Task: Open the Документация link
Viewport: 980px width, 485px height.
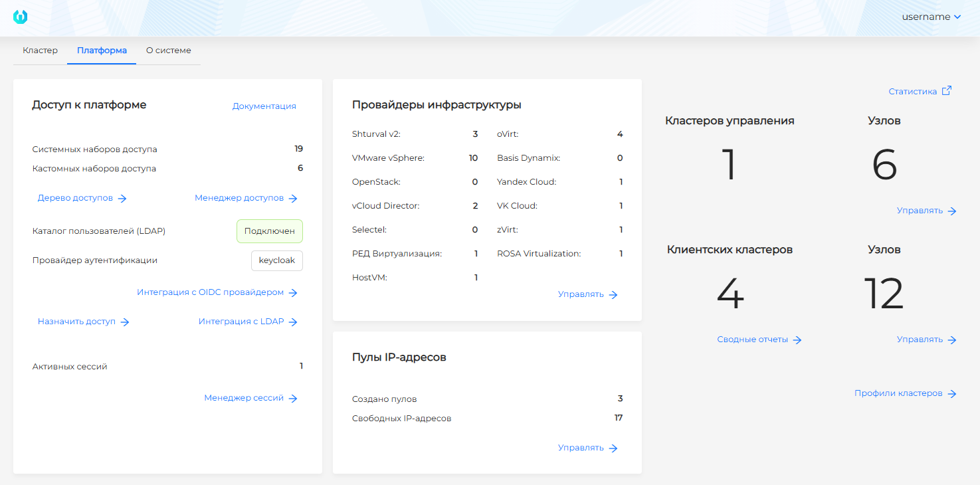Action: click(264, 106)
